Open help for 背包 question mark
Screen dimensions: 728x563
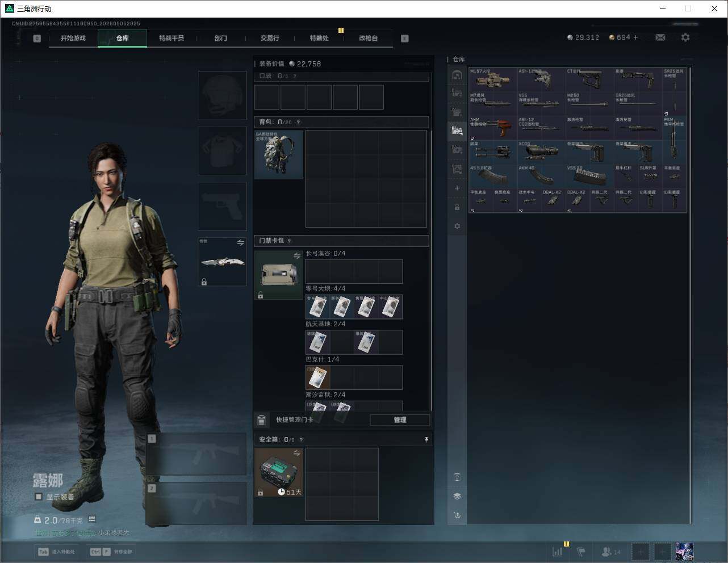pos(298,122)
